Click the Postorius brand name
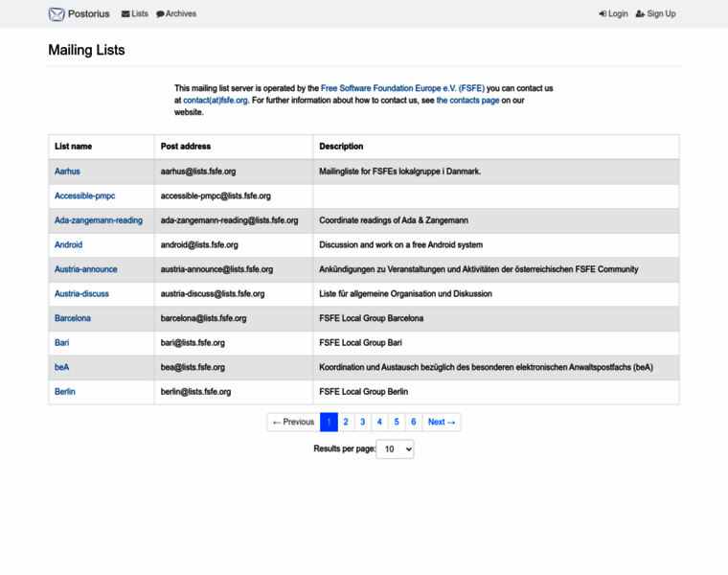The image size is (728, 575). pyautogui.click(x=89, y=14)
